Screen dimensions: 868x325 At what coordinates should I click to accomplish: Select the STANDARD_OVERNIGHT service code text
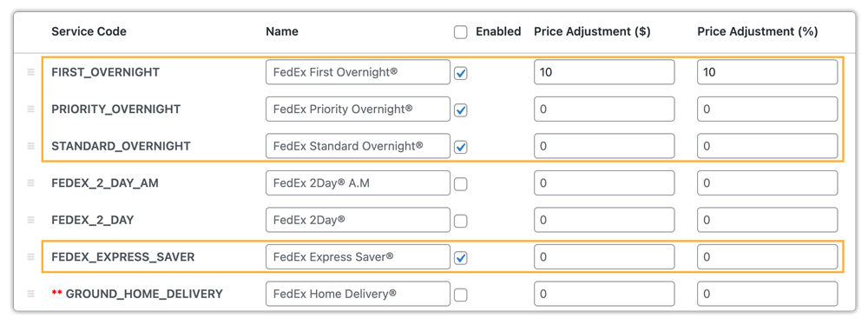121,146
